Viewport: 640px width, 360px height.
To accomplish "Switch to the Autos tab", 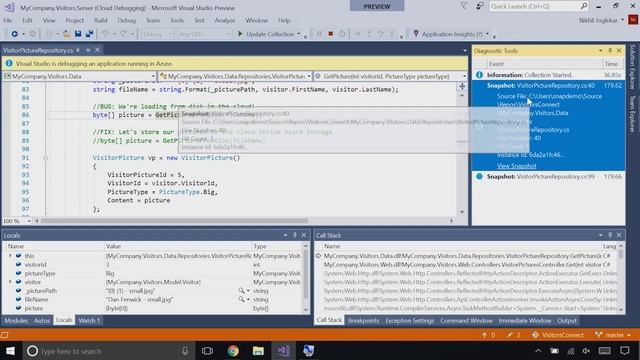I will (42, 320).
